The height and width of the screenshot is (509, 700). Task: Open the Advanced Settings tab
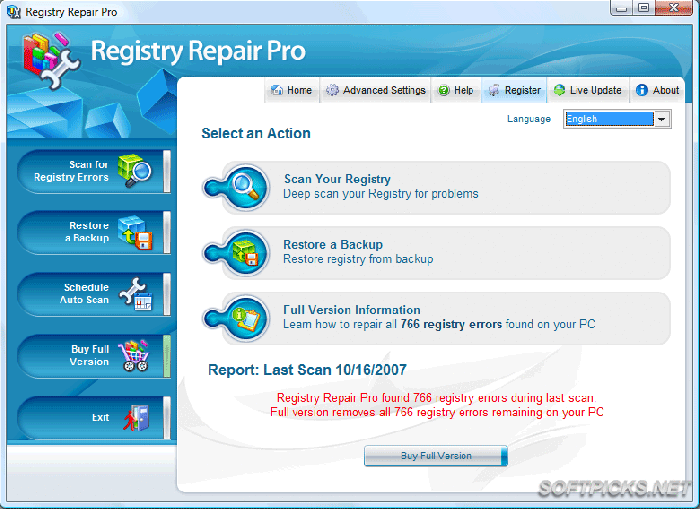click(x=375, y=90)
